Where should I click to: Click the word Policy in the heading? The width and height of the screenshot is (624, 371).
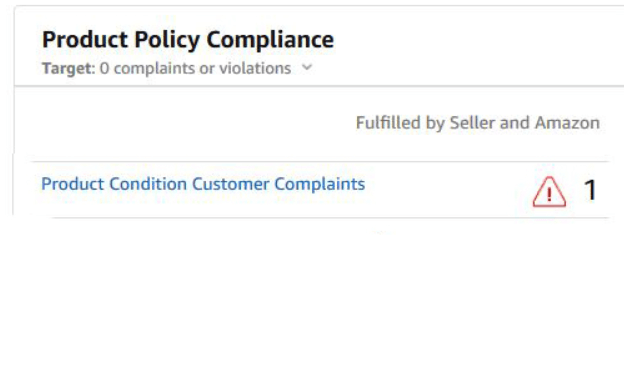pos(167,39)
